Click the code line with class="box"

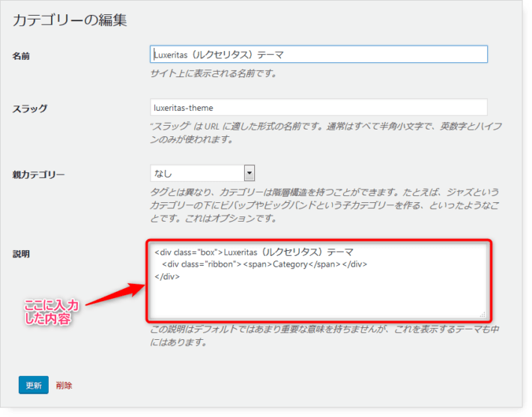(x=254, y=252)
